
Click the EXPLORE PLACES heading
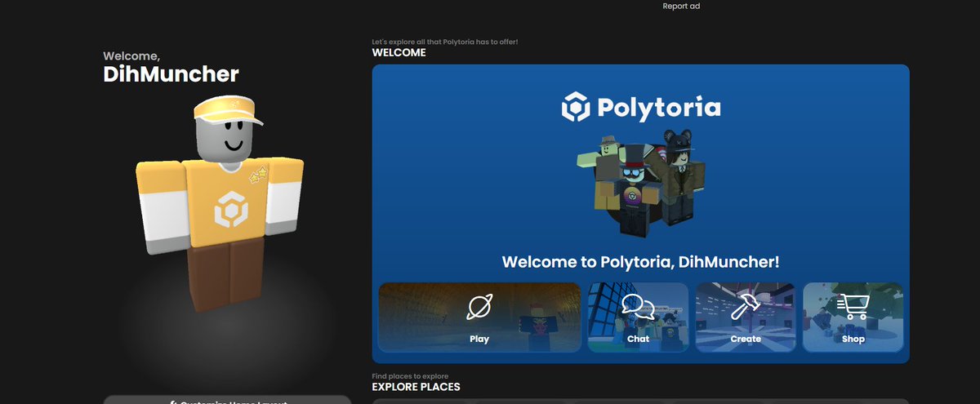(x=416, y=386)
